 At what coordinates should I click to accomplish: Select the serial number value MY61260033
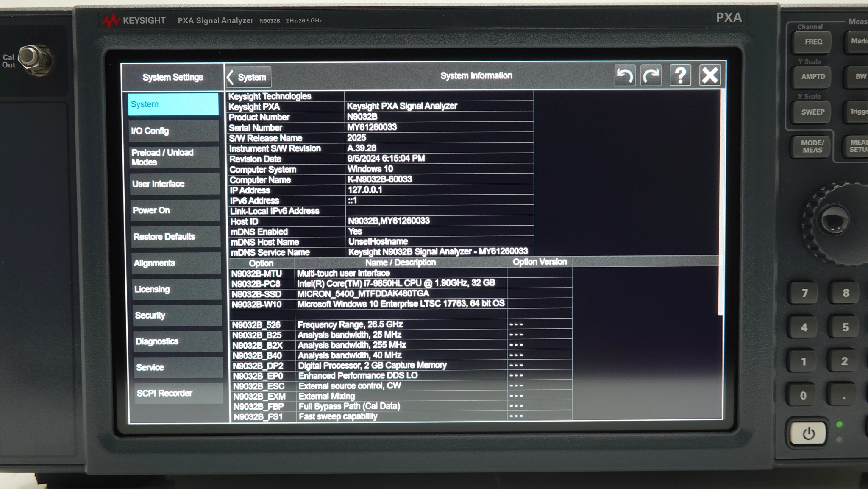pos(372,127)
